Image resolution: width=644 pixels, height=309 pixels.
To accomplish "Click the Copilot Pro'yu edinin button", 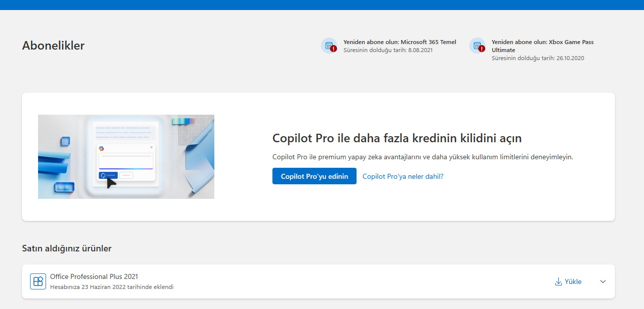I will click(x=314, y=176).
